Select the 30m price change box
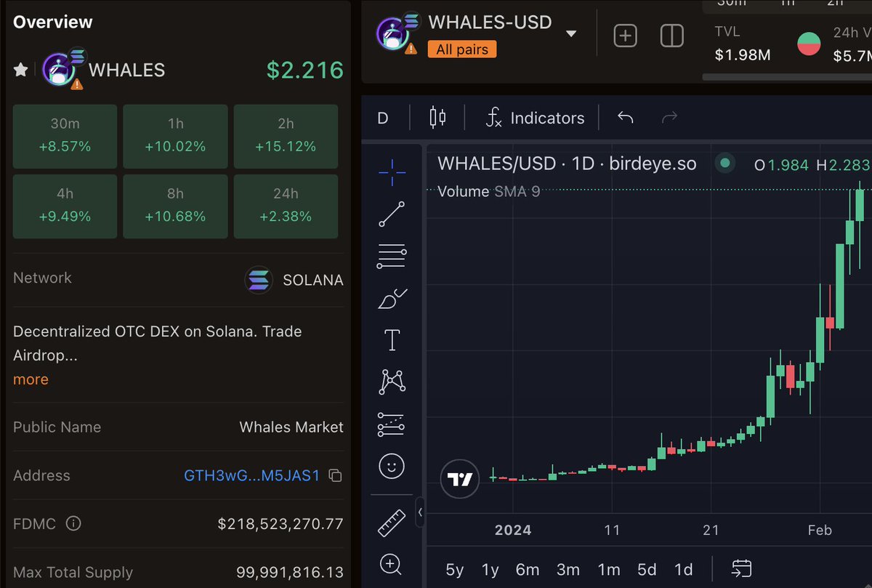The height and width of the screenshot is (588, 872). click(x=65, y=136)
